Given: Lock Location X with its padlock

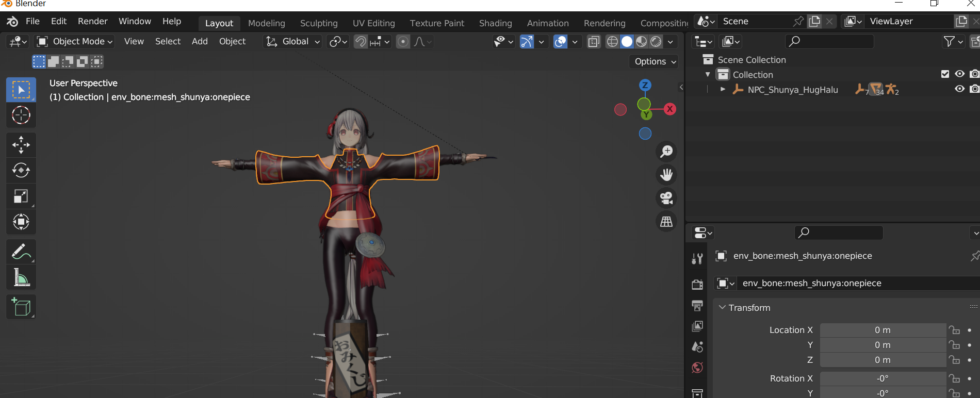Looking at the screenshot, I should point(955,330).
